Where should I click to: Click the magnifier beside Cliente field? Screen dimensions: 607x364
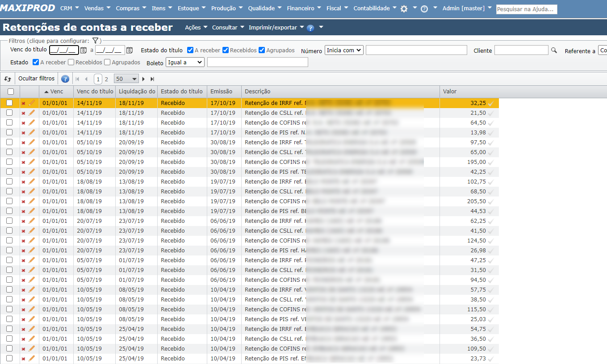click(x=554, y=50)
